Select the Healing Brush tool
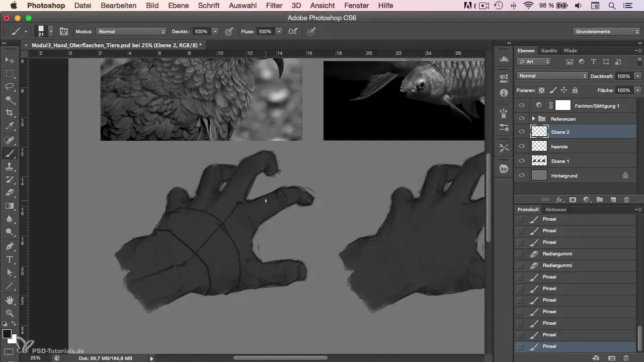 (x=10, y=140)
